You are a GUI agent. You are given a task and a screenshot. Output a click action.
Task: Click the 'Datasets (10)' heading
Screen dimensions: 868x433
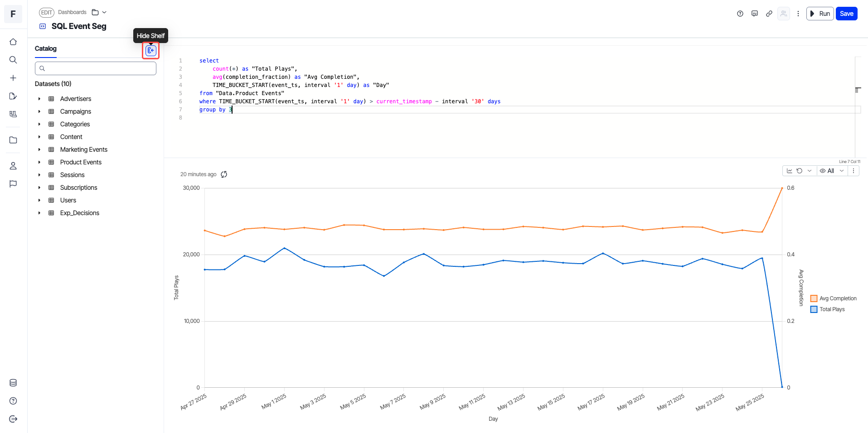pos(53,84)
